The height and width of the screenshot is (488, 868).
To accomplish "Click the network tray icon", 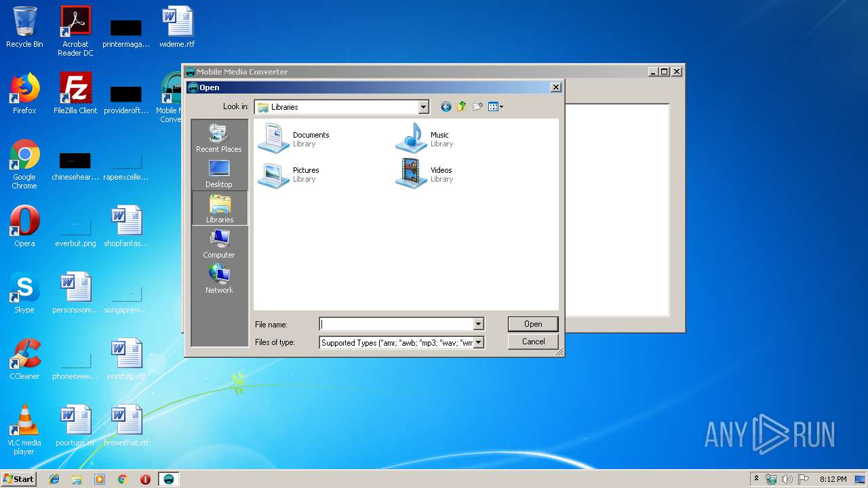I will [x=771, y=479].
